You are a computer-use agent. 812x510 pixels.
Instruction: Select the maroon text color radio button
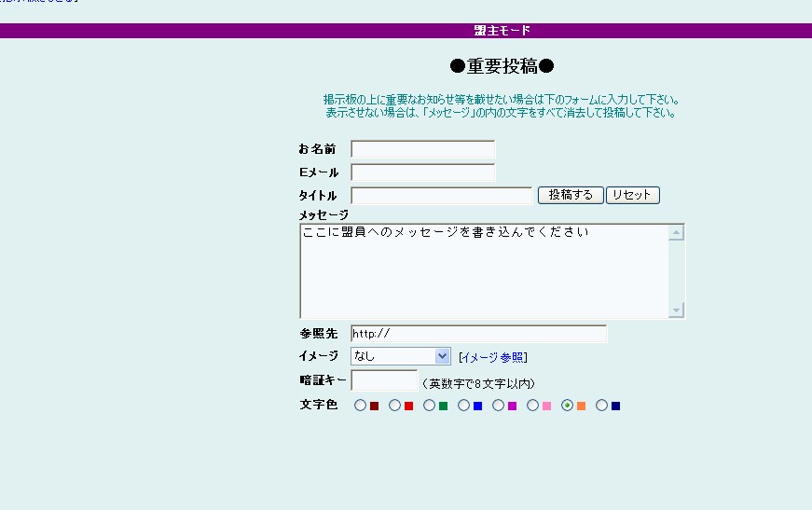coord(360,406)
